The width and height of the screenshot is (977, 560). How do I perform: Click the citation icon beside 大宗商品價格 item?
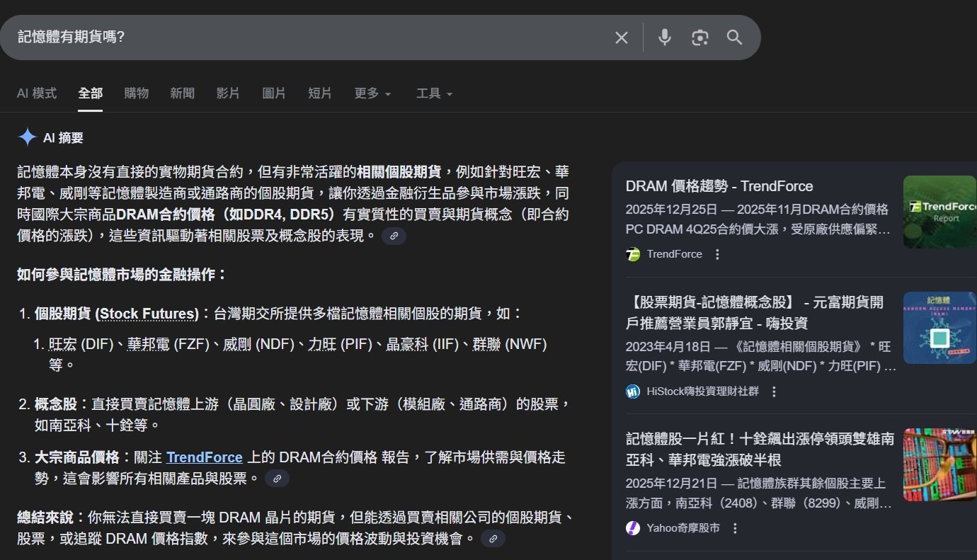tap(277, 478)
